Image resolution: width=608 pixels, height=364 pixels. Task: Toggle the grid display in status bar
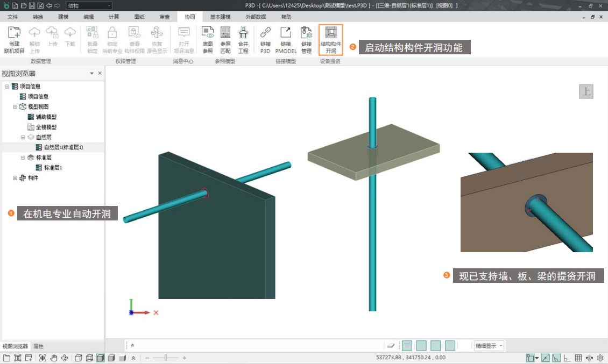(x=578, y=358)
